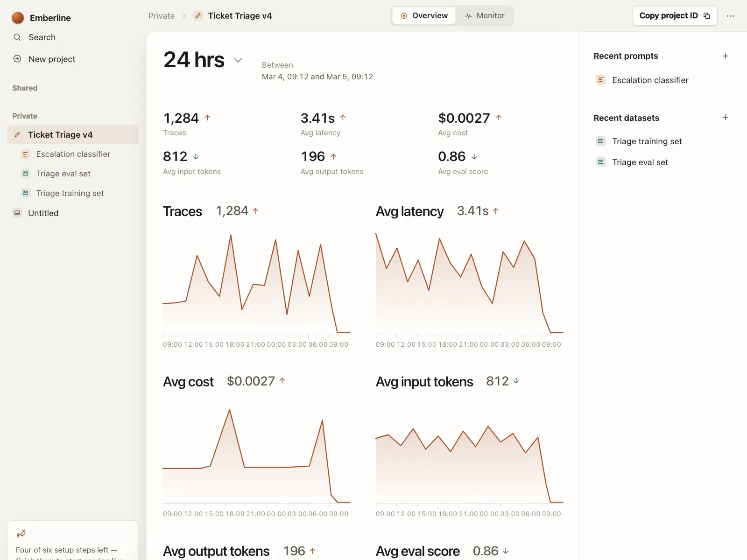Click the Overview tab target icon
Viewport: 747px width, 560px height.
click(x=404, y=16)
